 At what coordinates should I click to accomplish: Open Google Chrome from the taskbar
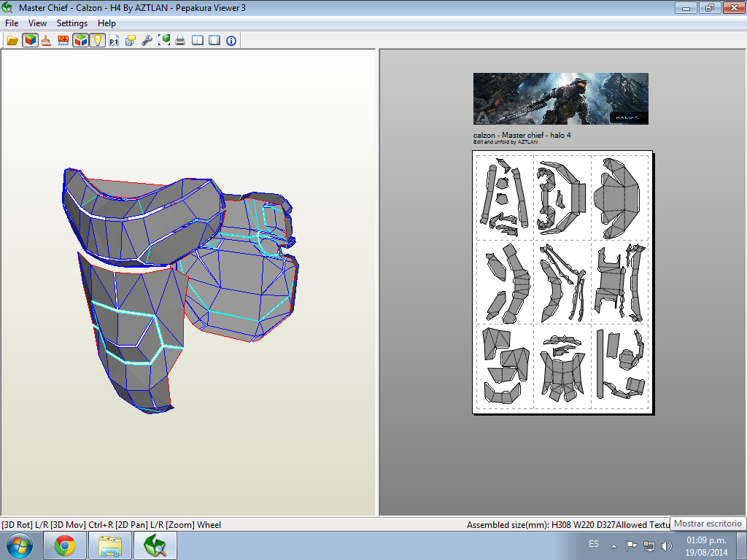[x=65, y=545]
